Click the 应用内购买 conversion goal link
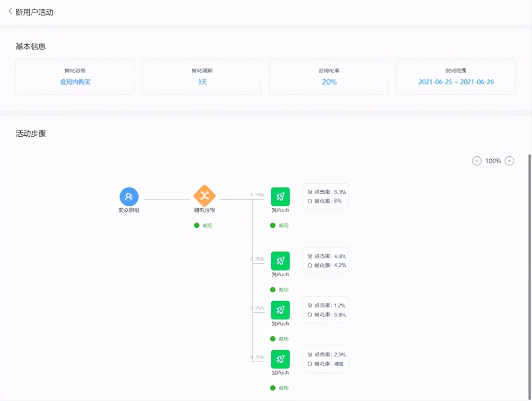 pyautogui.click(x=75, y=82)
